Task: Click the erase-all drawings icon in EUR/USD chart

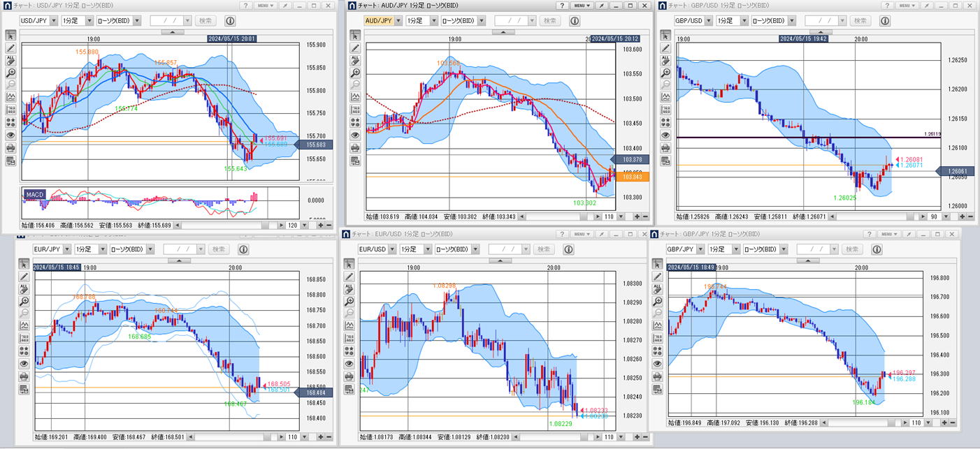Action: pos(350,289)
